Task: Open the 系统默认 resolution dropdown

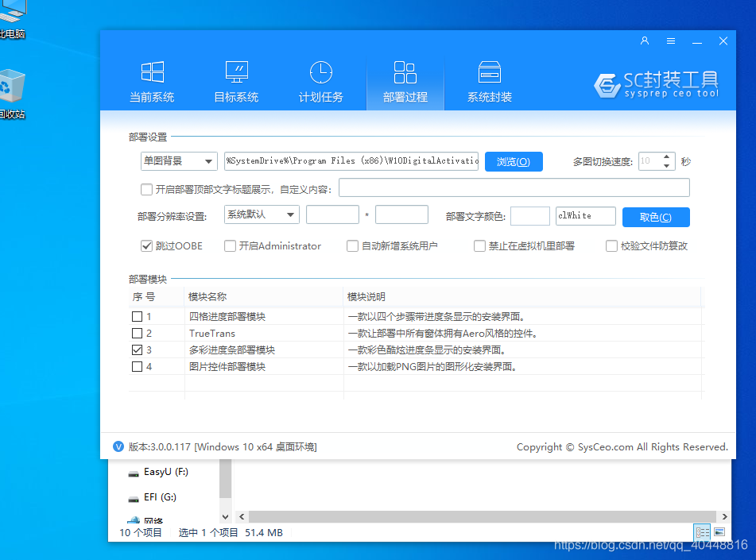Action: point(262,214)
